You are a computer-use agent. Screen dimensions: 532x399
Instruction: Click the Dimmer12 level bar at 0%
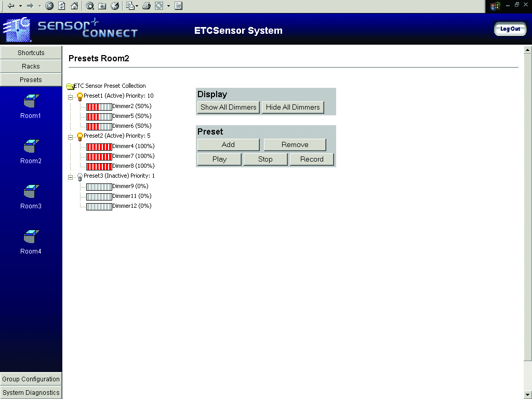point(99,207)
